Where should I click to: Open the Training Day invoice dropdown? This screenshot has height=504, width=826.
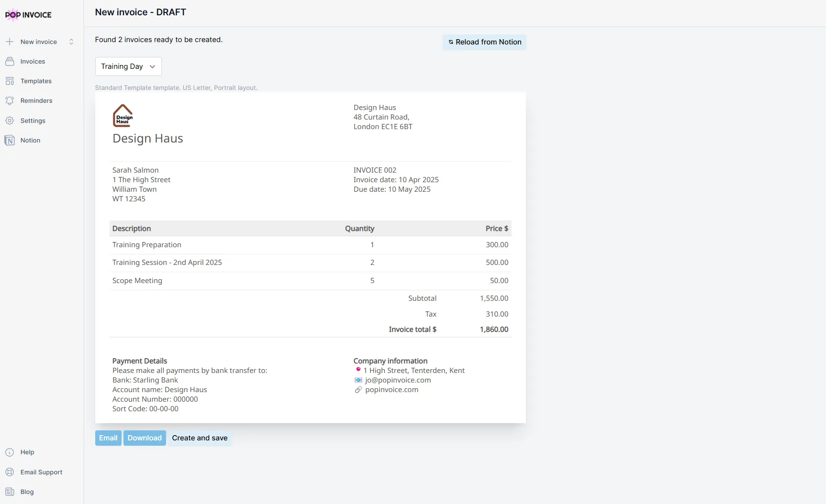[x=128, y=66]
